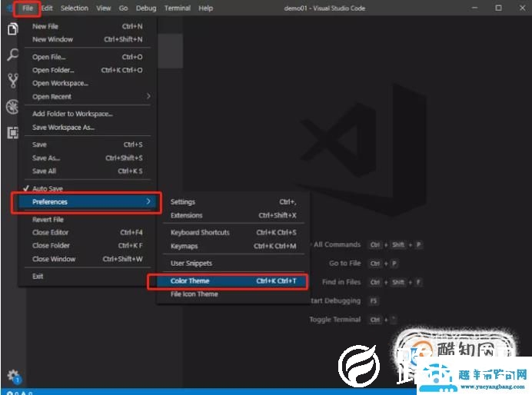Open Settings from Preferences submenu
The height and width of the screenshot is (395, 532).
coord(234,202)
